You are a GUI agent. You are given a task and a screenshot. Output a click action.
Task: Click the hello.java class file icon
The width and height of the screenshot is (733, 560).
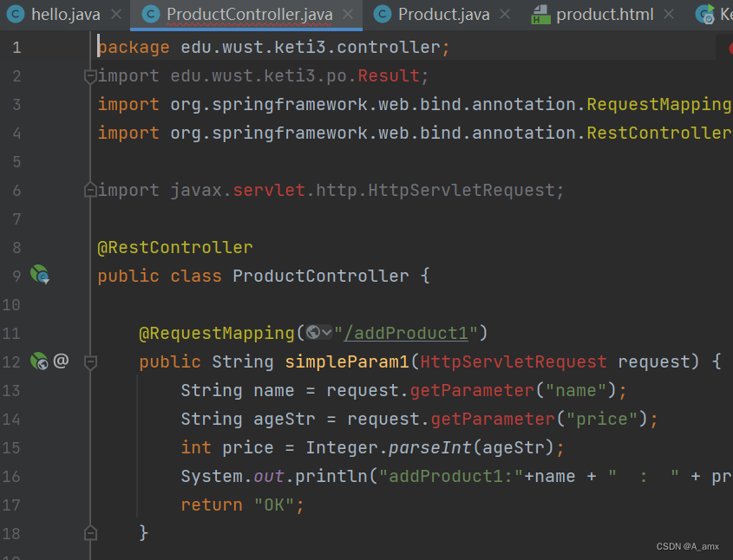pos(16,15)
